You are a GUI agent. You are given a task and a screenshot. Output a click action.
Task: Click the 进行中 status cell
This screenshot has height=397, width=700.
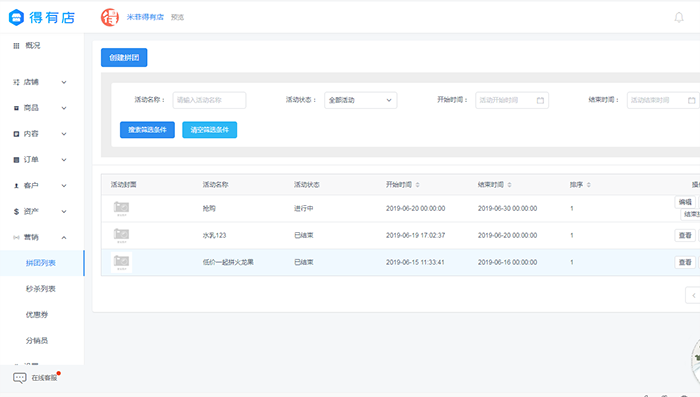304,209
